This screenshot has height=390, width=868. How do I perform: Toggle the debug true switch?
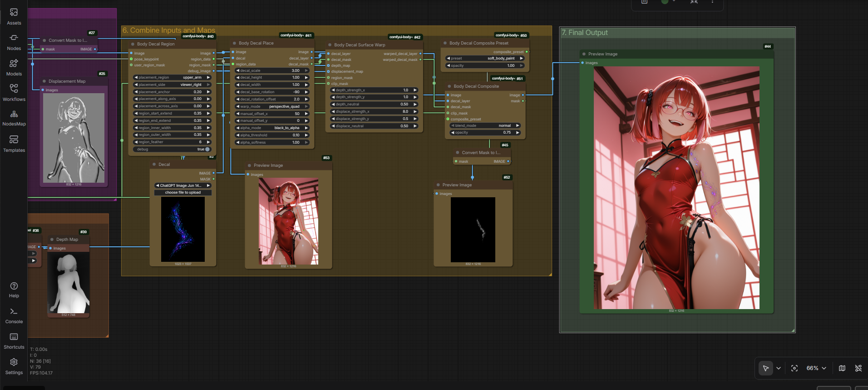coord(207,149)
